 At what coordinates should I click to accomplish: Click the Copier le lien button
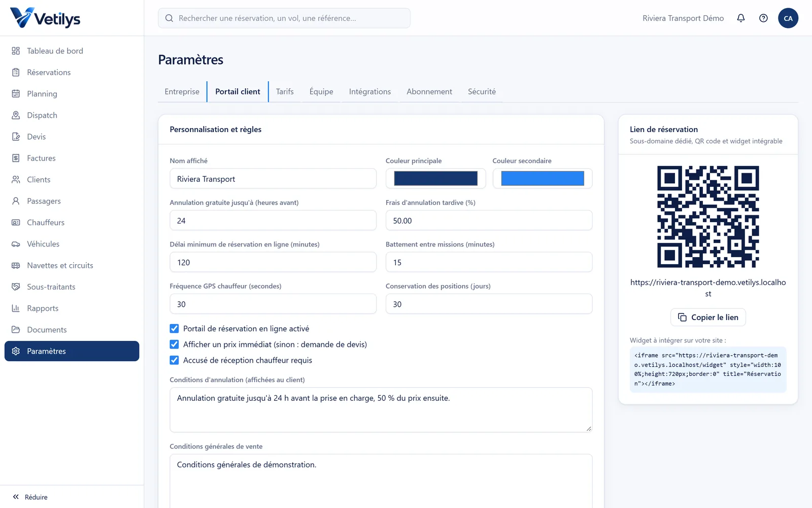[x=708, y=317]
